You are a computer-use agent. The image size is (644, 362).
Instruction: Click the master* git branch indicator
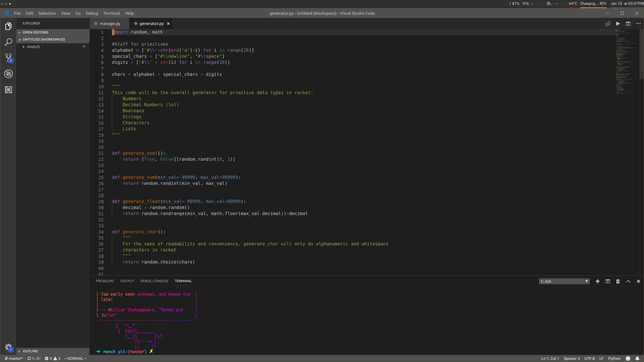[x=14, y=359]
